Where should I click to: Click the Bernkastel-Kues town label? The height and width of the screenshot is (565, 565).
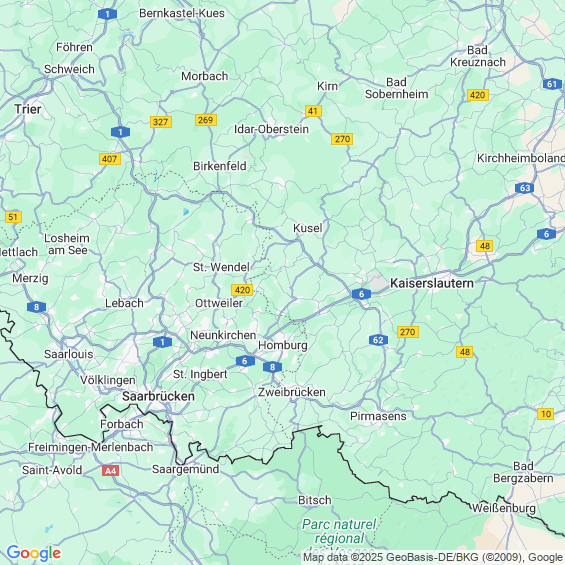click(182, 13)
